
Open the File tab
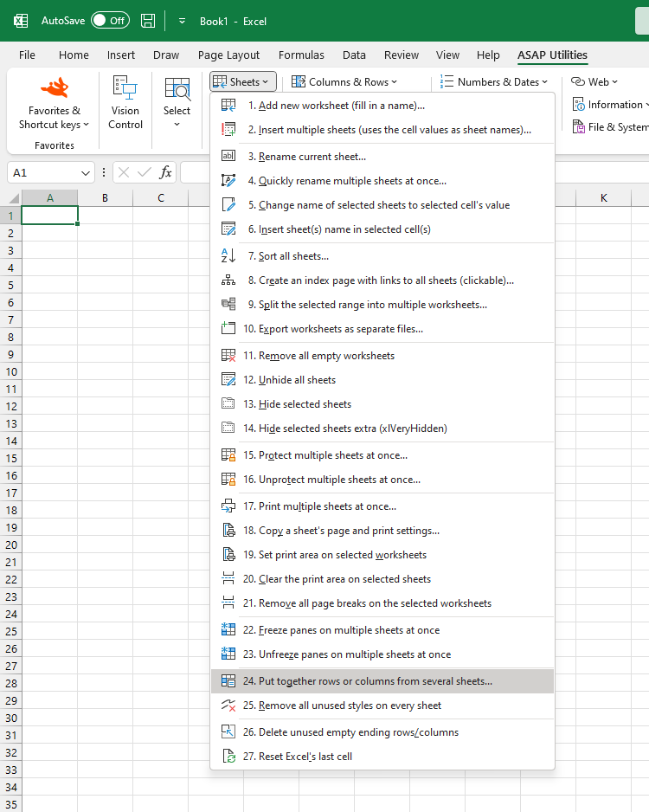click(27, 55)
